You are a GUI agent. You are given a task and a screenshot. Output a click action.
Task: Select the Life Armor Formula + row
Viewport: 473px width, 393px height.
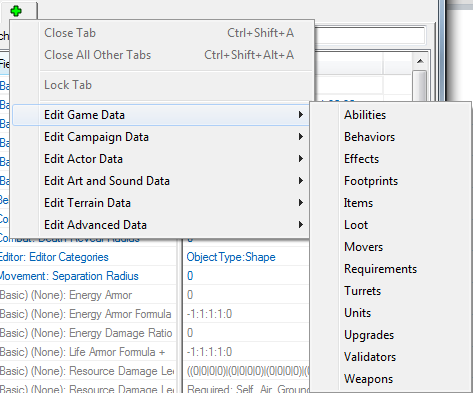click(x=88, y=352)
